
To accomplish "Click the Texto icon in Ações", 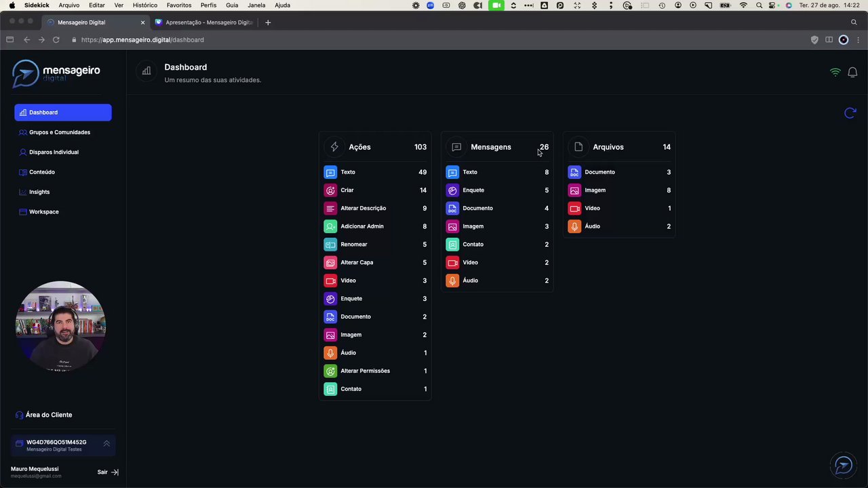I will (x=330, y=172).
